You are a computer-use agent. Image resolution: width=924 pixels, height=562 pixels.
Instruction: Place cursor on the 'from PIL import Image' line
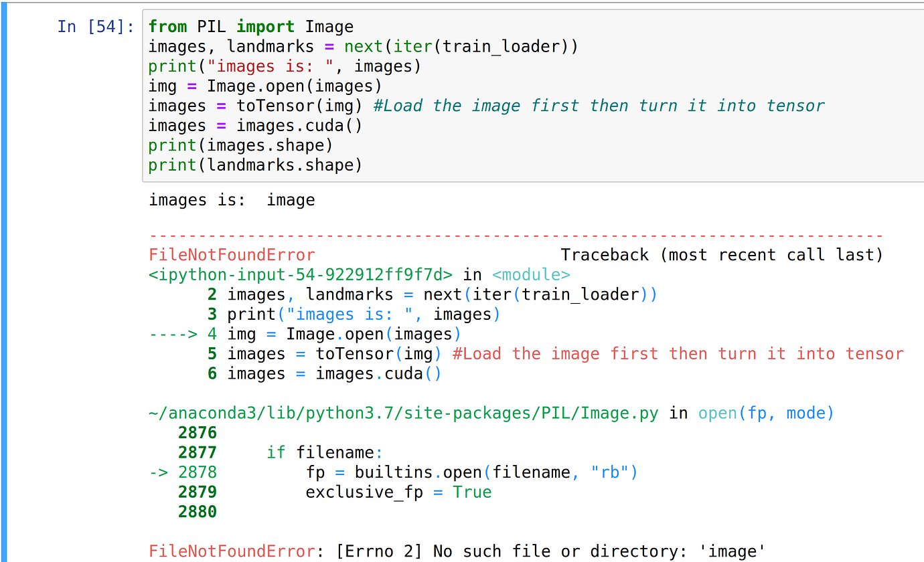(x=250, y=27)
